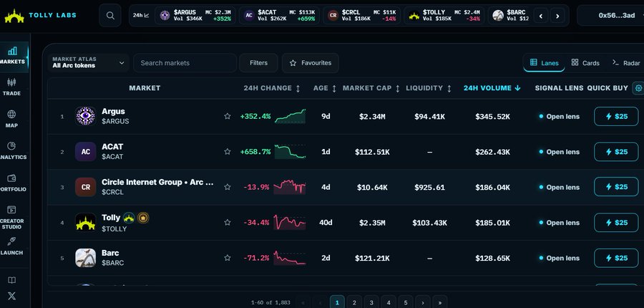Click the ACAT token avatar
Image resolution: width=644 pixels, height=308 pixels.
coord(85,152)
